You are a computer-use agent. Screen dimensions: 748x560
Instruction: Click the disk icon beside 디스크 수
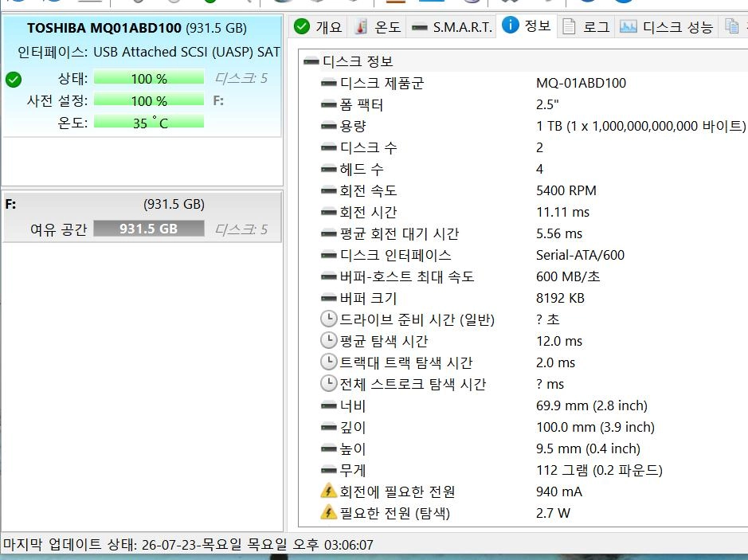click(328, 147)
